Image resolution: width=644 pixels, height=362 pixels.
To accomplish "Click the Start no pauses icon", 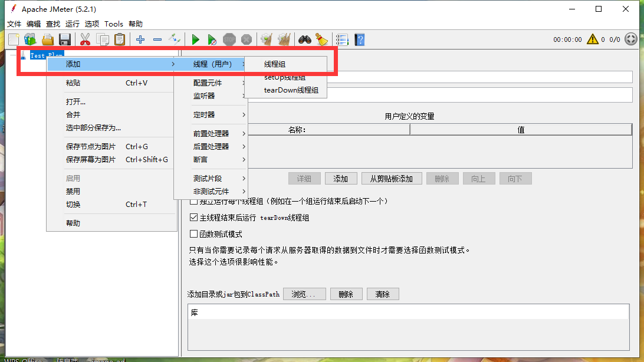I will [212, 40].
